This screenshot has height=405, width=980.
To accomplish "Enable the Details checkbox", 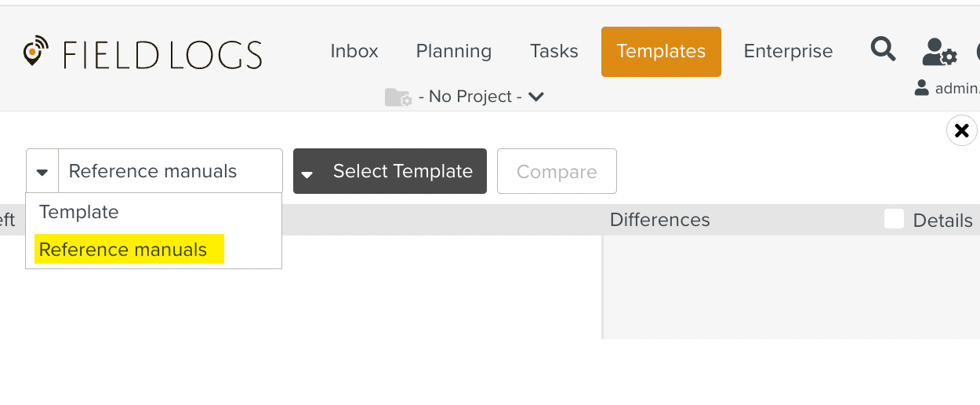I will pyautogui.click(x=894, y=220).
